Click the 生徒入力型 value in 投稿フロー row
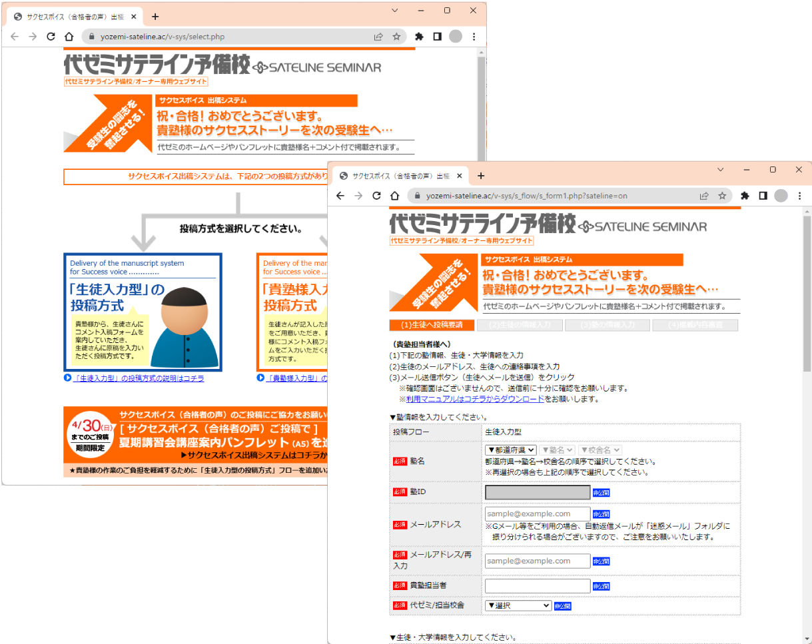The width and height of the screenshot is (812, 644). [504, 432]
